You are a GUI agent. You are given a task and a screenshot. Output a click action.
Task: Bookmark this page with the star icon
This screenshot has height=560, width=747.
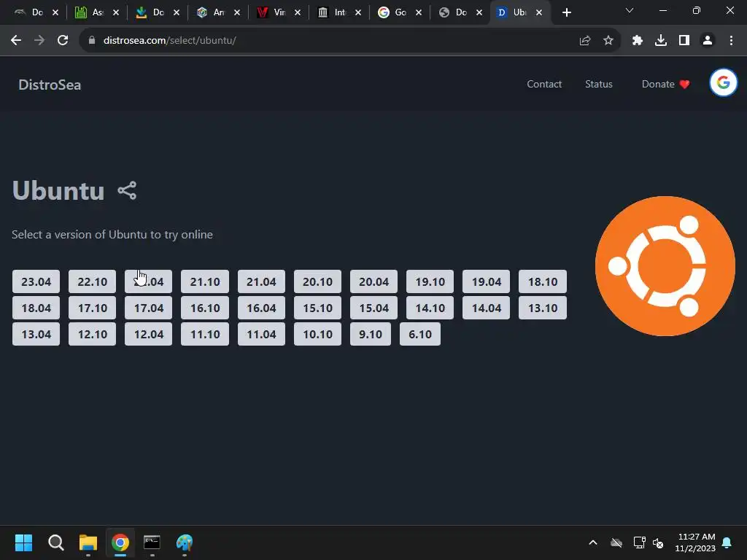click(x=608, y=41)
